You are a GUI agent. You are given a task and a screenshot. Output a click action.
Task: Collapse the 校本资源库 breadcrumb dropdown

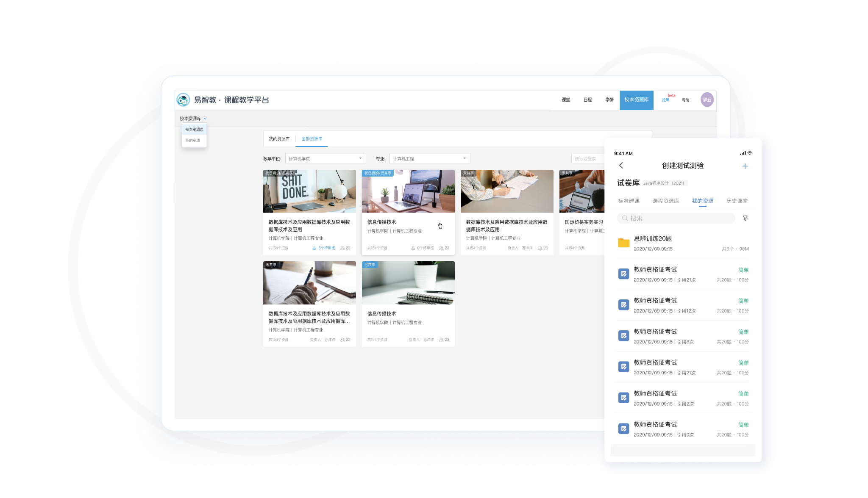click(x=193, y=119)
